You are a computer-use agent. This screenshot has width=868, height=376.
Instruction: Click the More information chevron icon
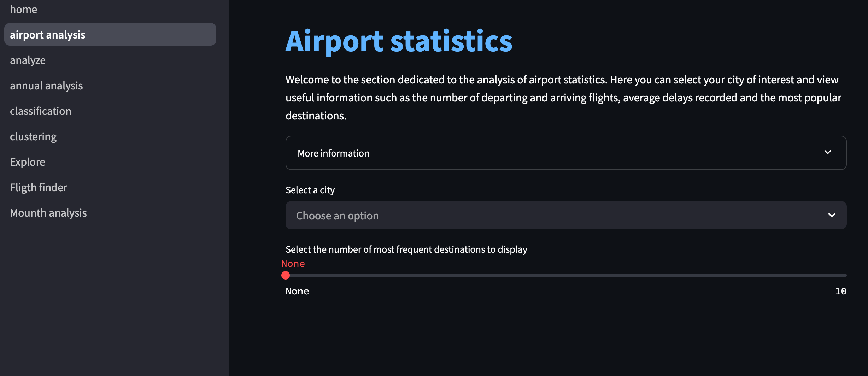point(828,152)
